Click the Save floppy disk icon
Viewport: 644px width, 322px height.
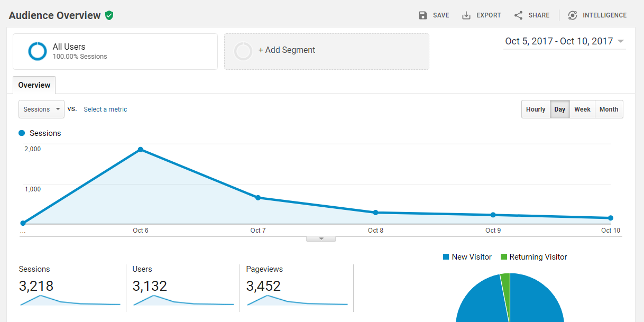[x=423, y=15]
